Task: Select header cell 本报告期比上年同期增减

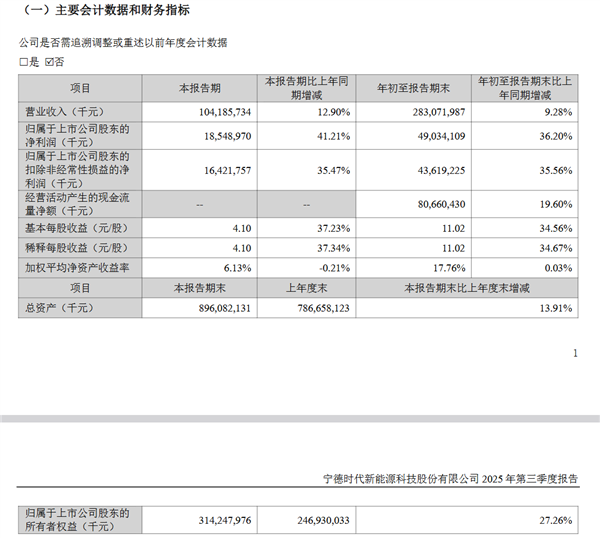Action: [x=307, y=88]
